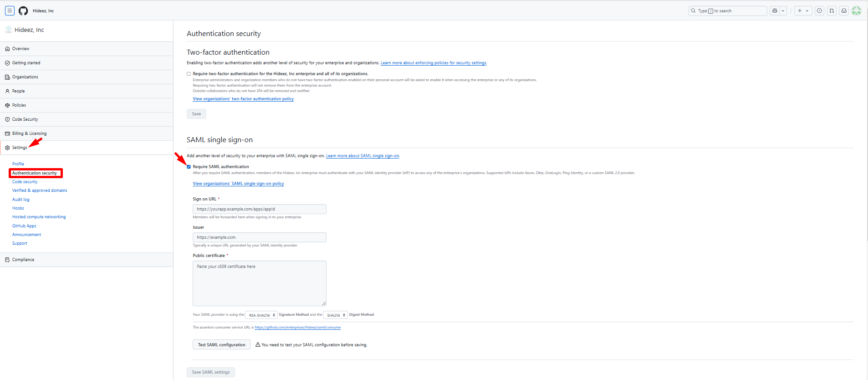Open the Compliance sidebar item
The height and width of the screenshot is (380, 868).
point(23,260)
